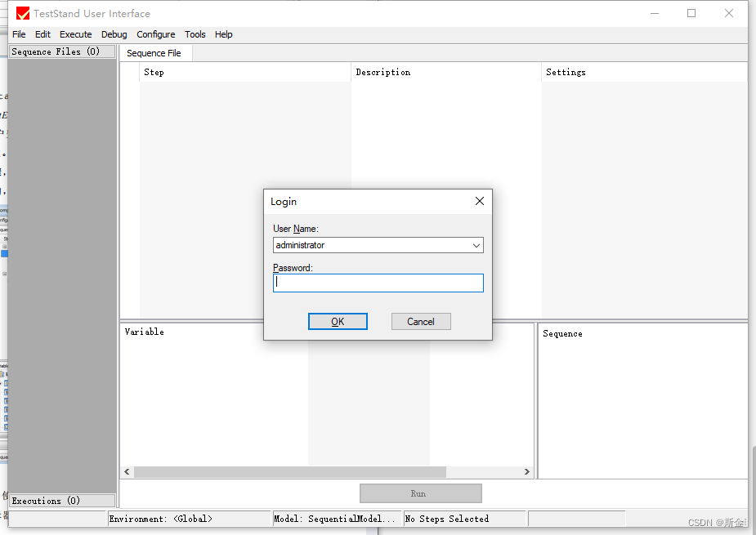
Task: Click the Environment: <Global> status entry
Action: 190,519
